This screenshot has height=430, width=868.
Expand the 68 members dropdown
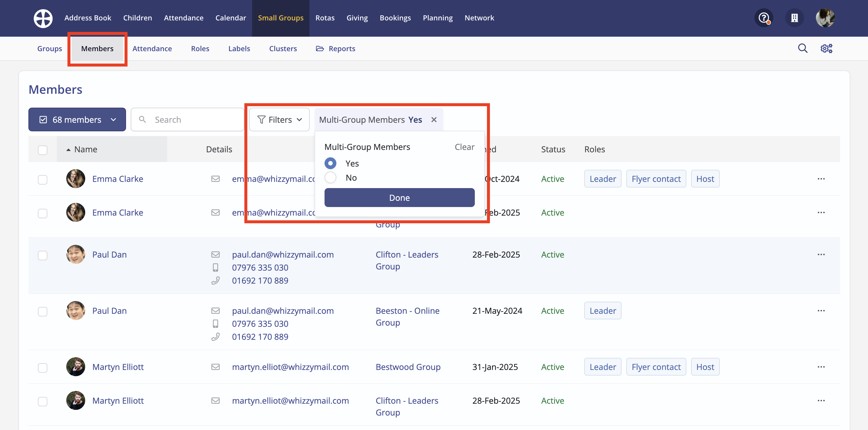tap(77, 119)
